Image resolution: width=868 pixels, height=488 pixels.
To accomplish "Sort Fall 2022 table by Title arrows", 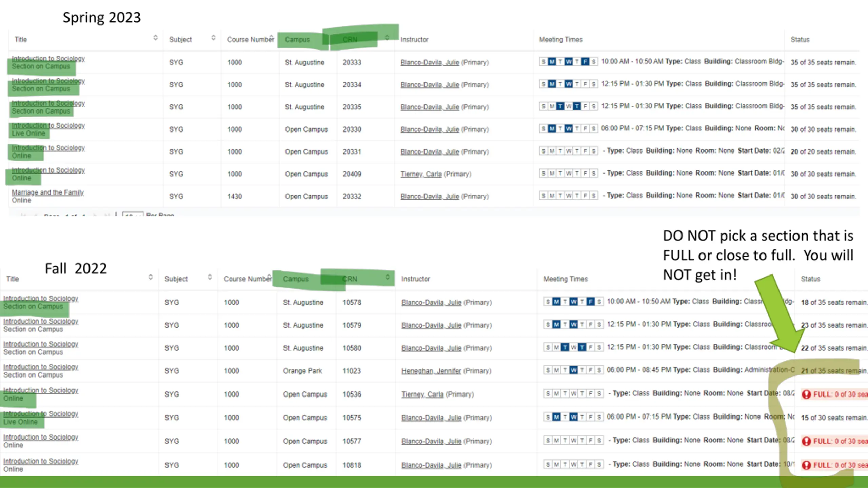I will coord(151,277).
